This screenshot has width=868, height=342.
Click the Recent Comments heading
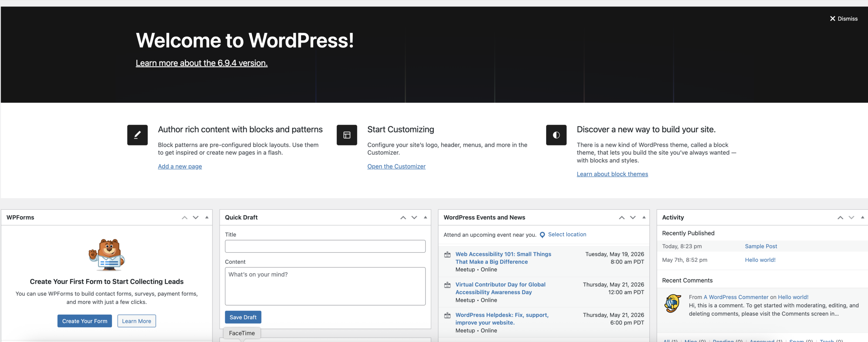[x=687, y=281]
